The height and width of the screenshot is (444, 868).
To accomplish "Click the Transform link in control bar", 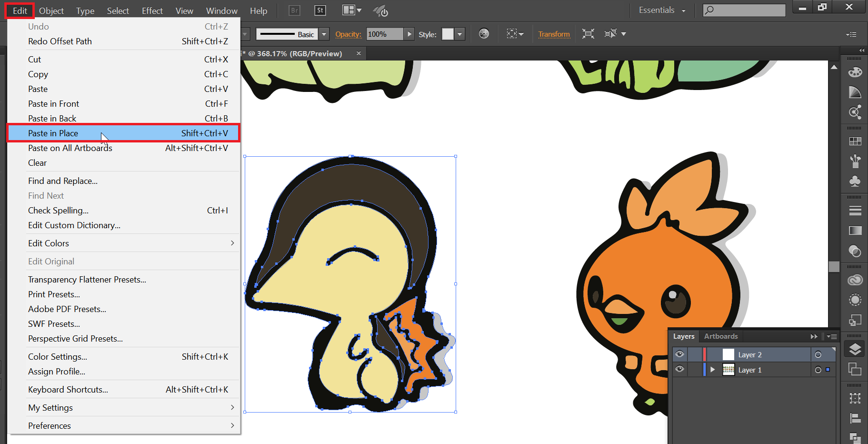I will pyautogui.click(x=554, y=34).
